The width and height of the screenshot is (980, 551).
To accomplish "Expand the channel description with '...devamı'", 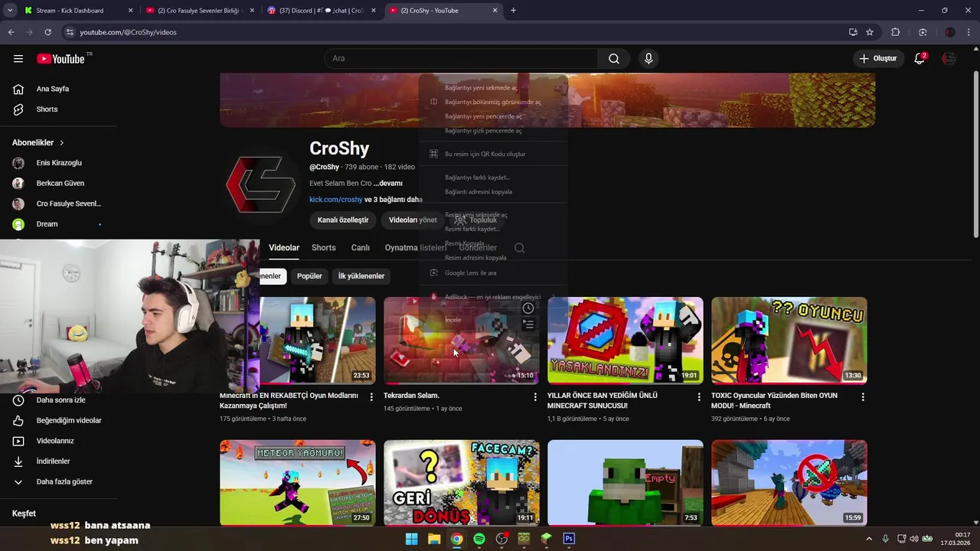I will pyautogui.click(x=388, y=184).
